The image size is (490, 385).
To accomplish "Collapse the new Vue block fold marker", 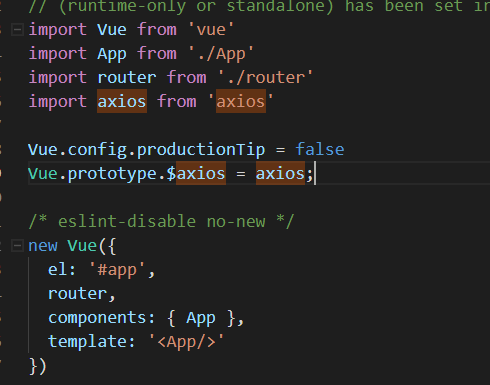I will coord(17,246).
